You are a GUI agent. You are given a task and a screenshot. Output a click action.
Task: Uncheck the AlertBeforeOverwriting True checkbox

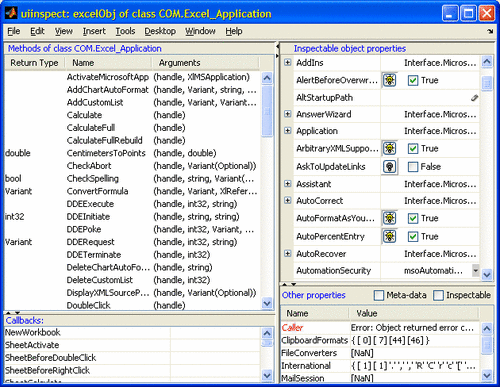click(413, 80)
